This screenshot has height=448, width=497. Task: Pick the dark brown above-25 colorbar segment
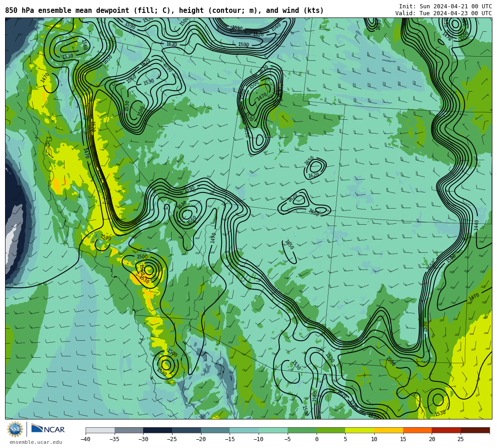475,430
